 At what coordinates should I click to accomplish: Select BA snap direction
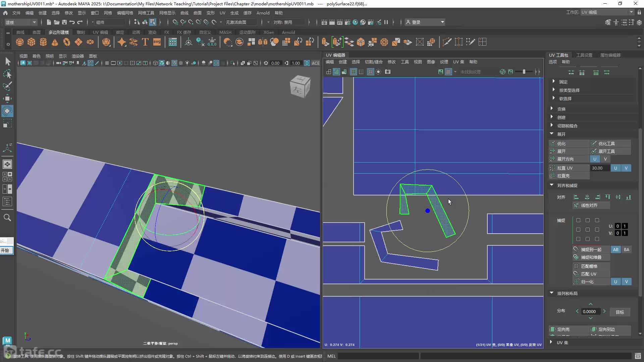[x=627, y=249]
